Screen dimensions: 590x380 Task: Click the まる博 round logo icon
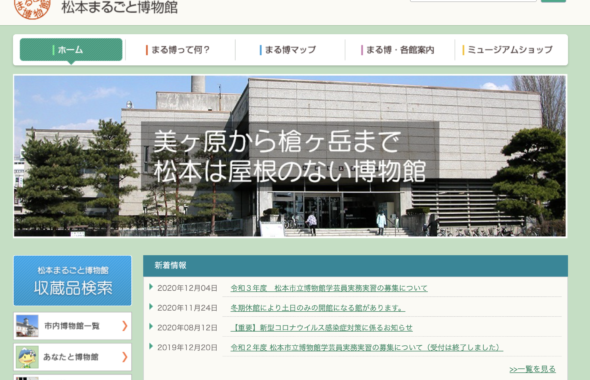[32, 8]
